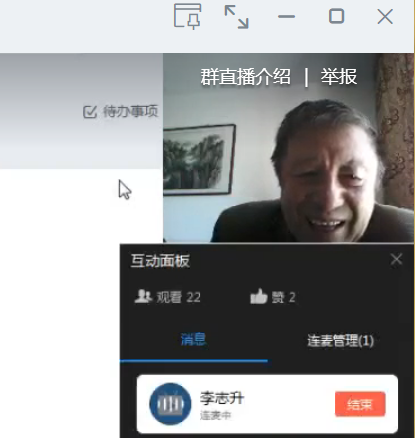
Task: End the mic connection with 结束
Action: click(x=360, y=404)
